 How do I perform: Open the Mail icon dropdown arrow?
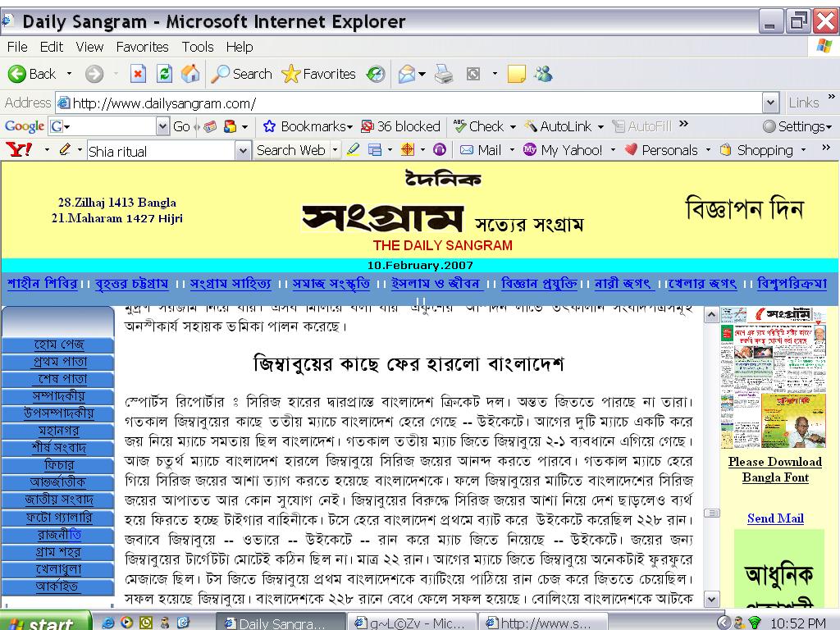point(422,74)
